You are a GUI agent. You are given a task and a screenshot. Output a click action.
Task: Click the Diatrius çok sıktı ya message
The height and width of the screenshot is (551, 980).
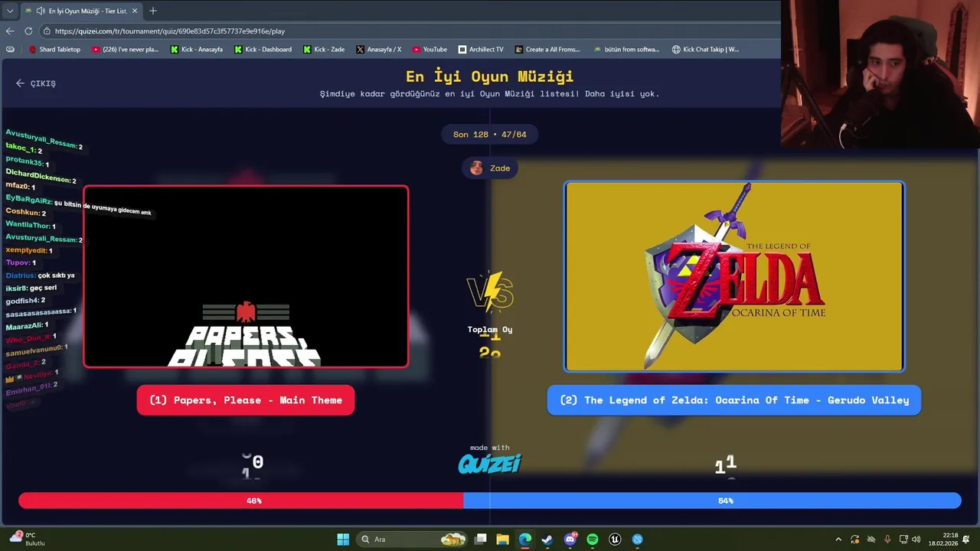(x=40, y=275)
